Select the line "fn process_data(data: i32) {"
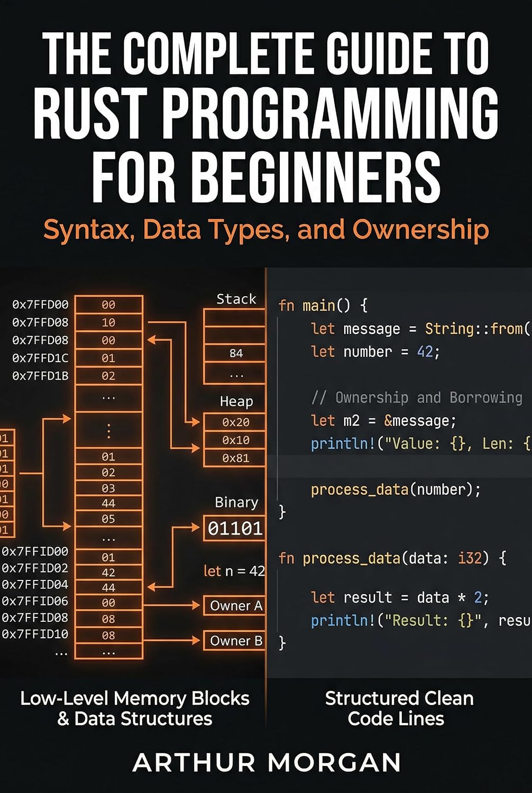The height and width of the screenshot is (793, 532). pos(392,558)
